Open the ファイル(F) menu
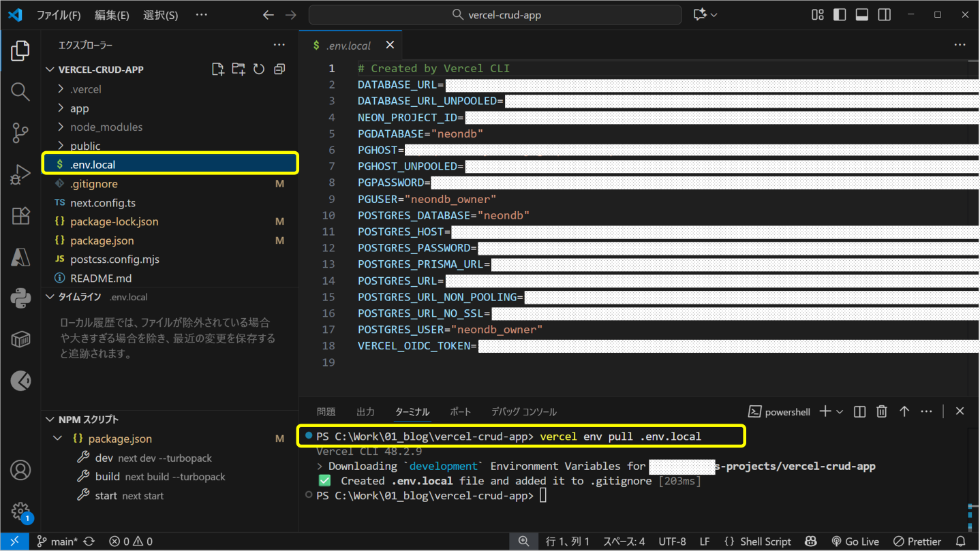 [58, 15]
